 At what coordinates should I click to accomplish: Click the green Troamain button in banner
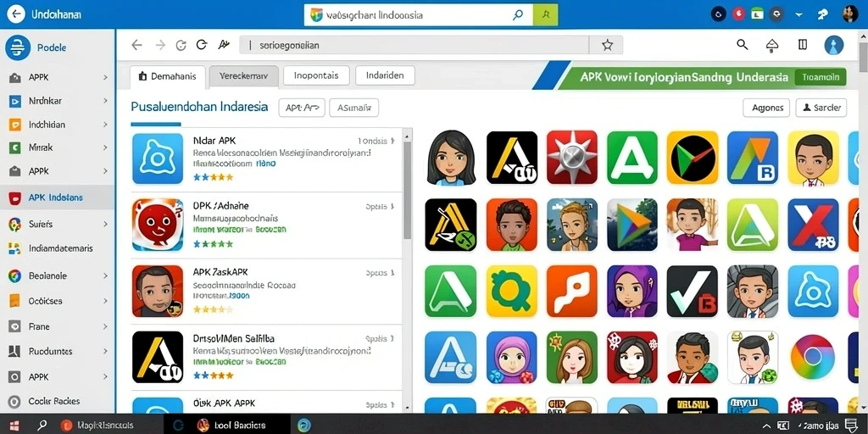point(821,77)
